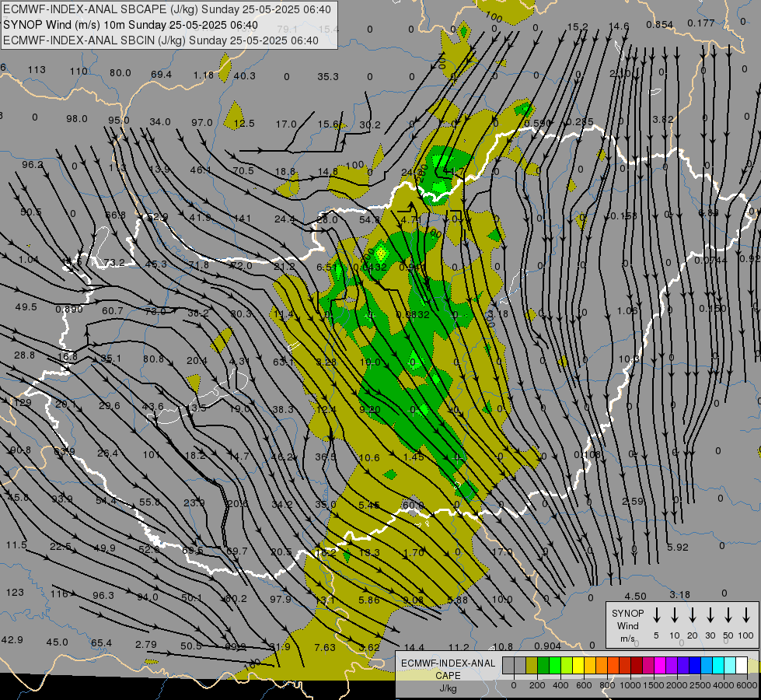This screenshot has width=761, height=700.
Task: Select the magenta CAPE legend swatch
Action: click(660, 666)
